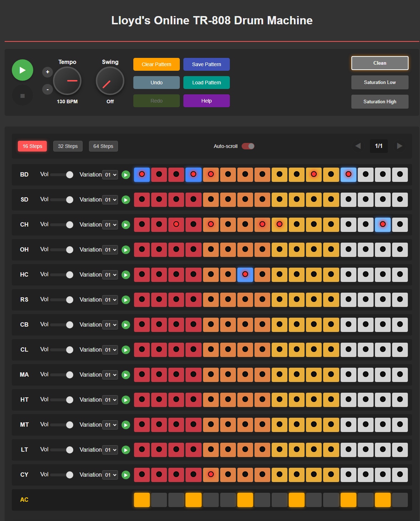Adjust the HT volume slider
This screenshot has width=420, height=521.
(x=62, y=400)
